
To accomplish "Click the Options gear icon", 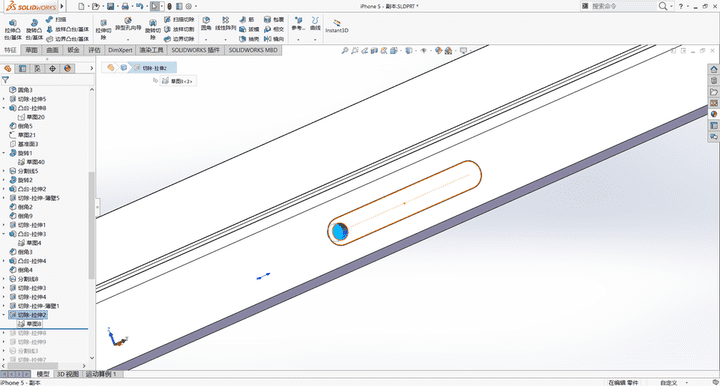I will pos(189,6).
